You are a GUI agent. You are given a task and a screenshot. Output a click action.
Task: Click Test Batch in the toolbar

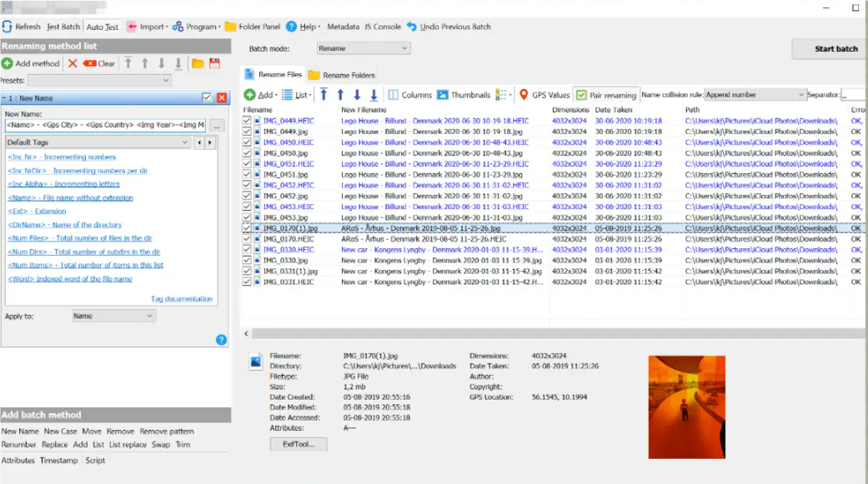[x=63, y=27]
